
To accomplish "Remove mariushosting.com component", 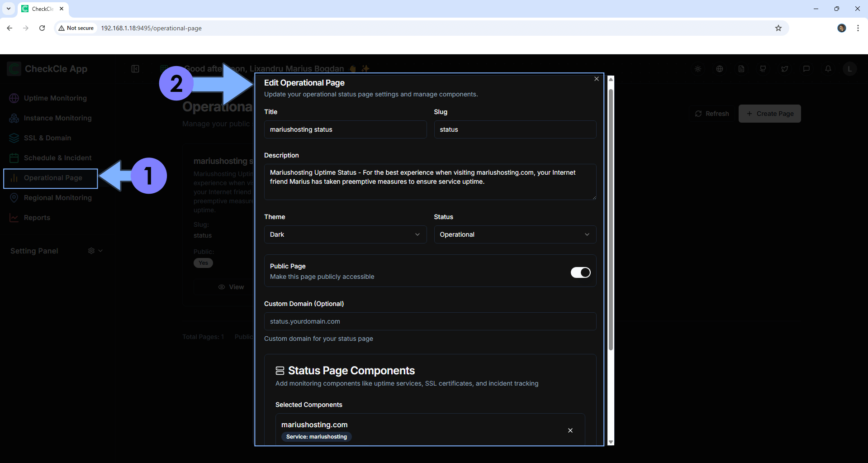I will point(570,430).
